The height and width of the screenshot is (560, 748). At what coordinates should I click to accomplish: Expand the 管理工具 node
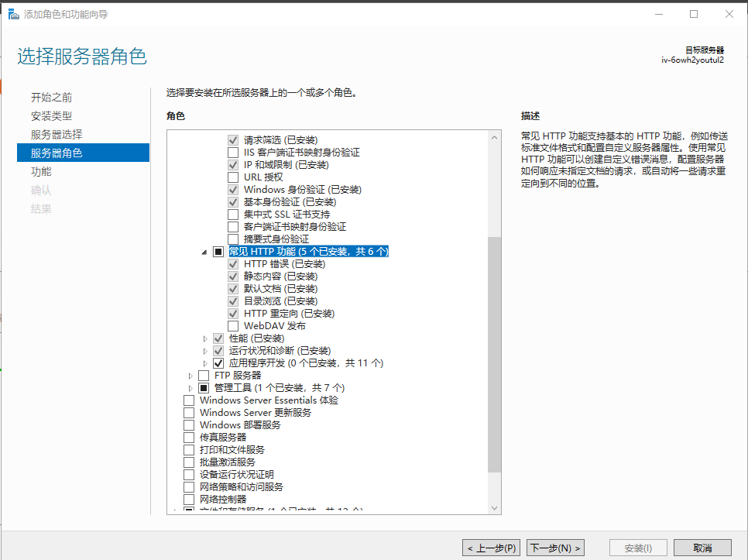[190, 388]
